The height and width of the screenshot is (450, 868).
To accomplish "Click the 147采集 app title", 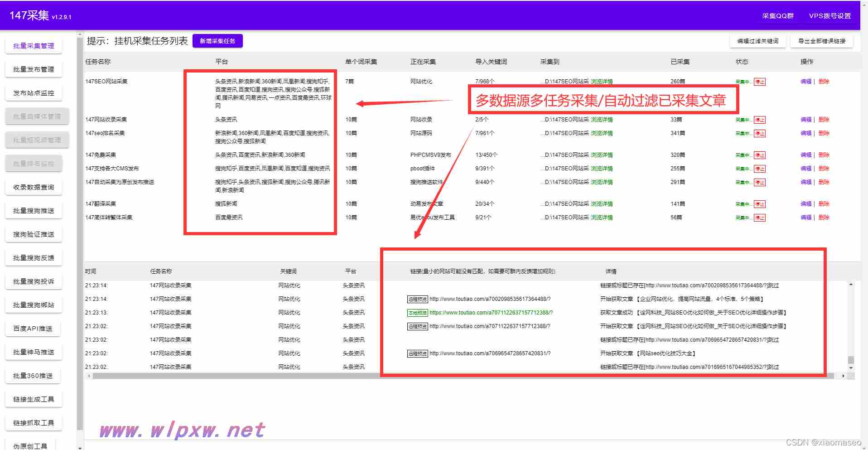I will coord(29,15).
